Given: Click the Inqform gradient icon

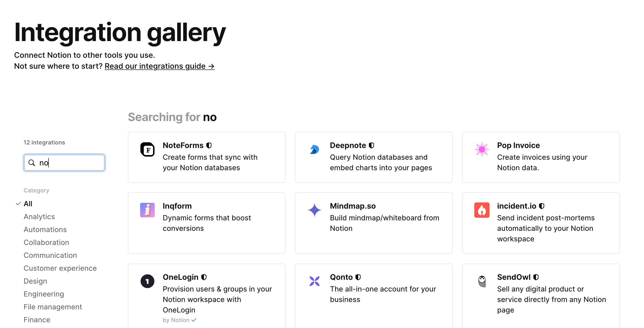Looking at the screenshot, I should tap(147, 210).
